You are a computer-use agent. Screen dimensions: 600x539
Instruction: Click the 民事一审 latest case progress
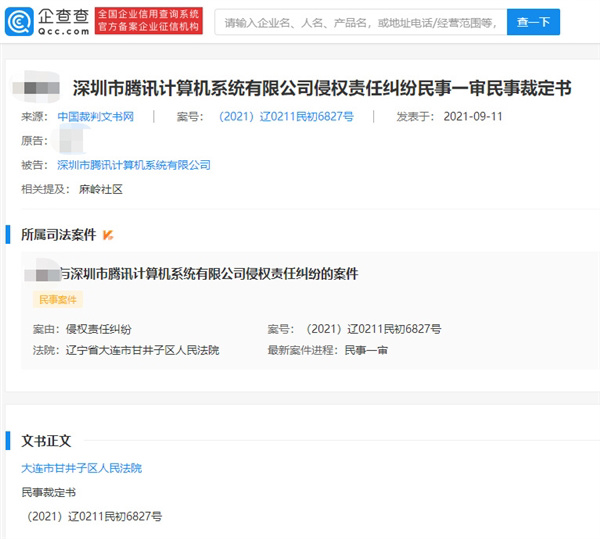click(368, 350)
